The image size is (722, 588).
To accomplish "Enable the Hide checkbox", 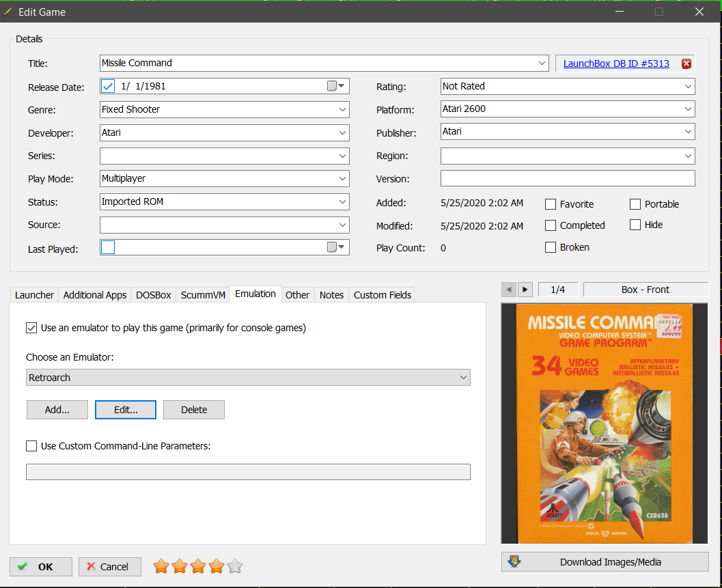I will [635, 225].
